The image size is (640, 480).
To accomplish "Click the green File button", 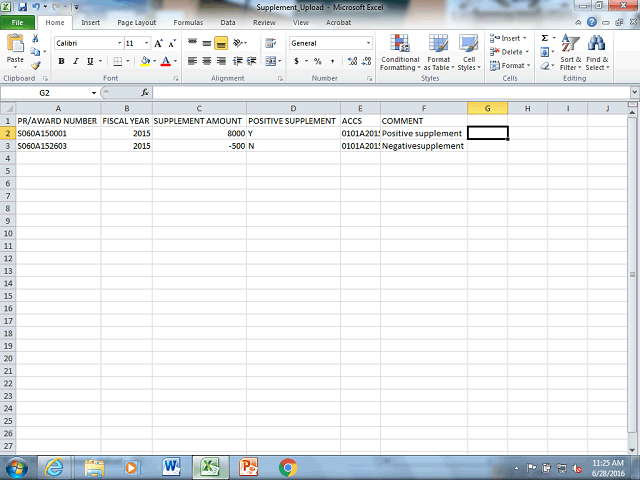I will (x=20, y=21).
